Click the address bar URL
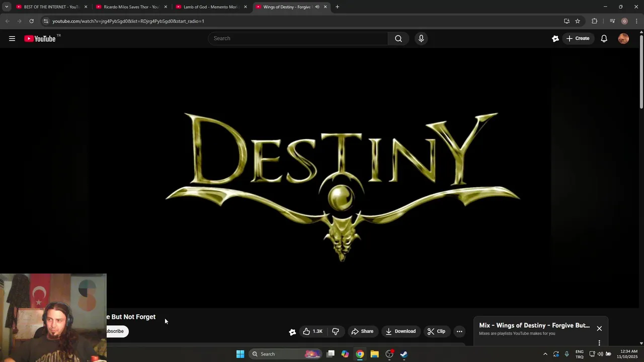 [128, 21]
